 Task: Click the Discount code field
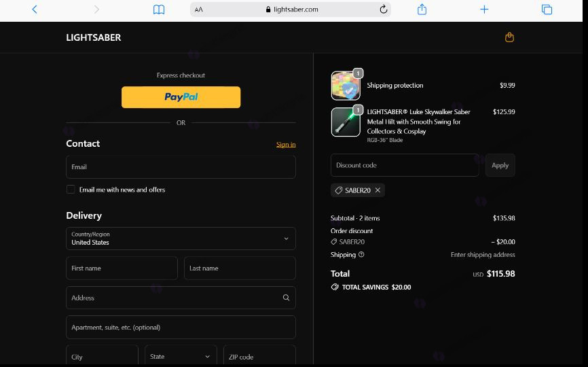pyautogui.click(x=405, y=165)
